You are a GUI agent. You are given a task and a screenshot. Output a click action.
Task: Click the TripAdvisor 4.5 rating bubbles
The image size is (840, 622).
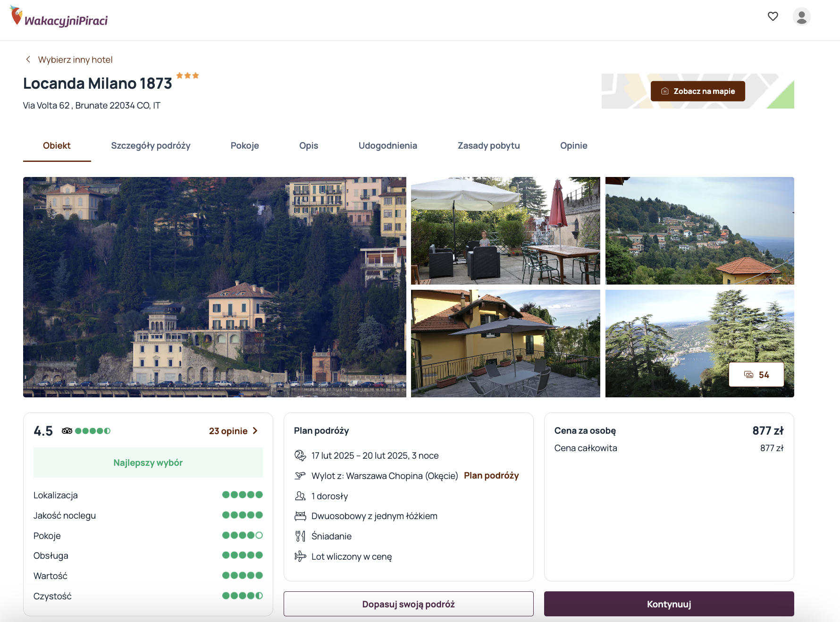coord(92,431)
